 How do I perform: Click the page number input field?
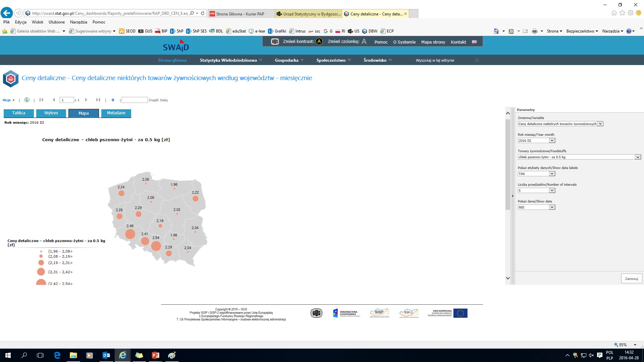(67, 100)
